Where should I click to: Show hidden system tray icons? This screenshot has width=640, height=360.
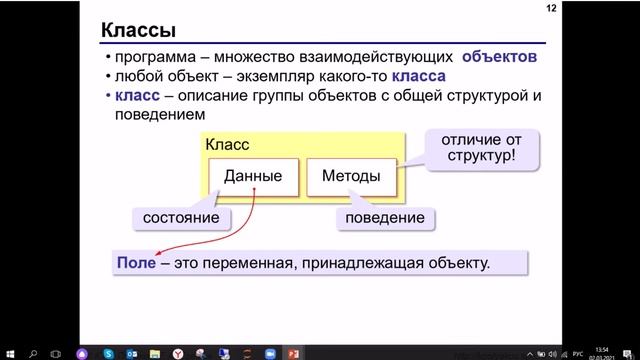(x=530, y=354)
